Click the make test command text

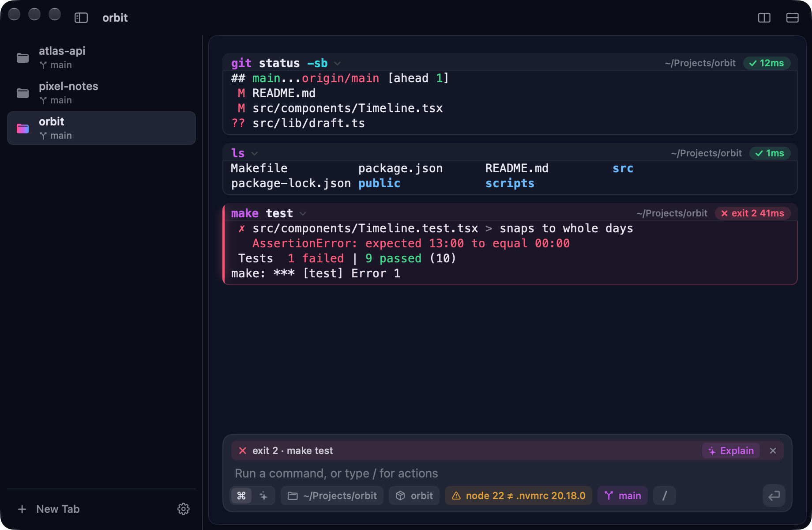[262, 213]
